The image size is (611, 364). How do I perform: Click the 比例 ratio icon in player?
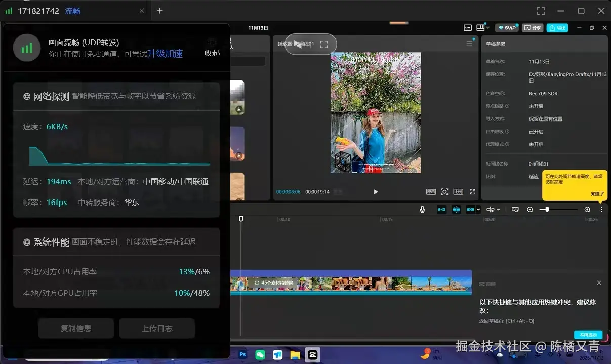tap(458, 192)
